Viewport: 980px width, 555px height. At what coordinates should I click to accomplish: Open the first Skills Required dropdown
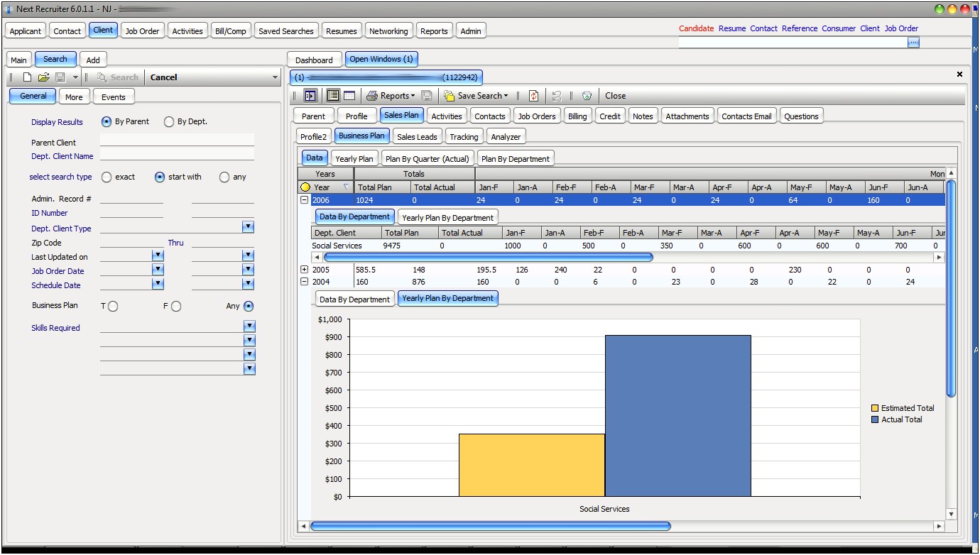coord(249,326)
